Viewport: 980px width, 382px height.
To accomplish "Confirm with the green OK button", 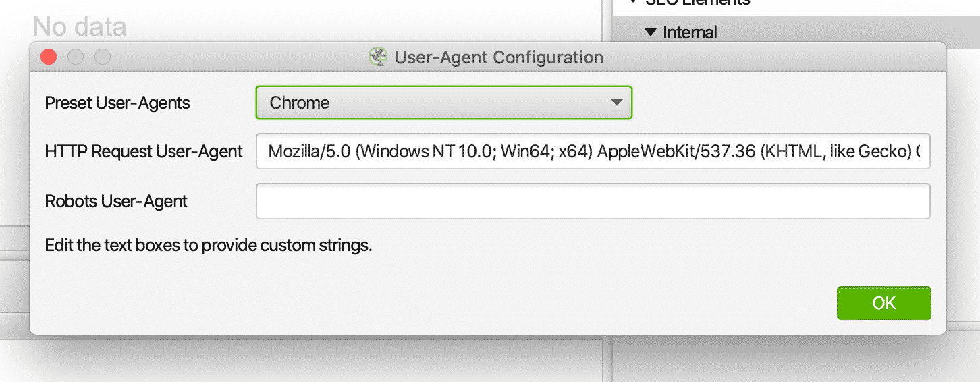I will coord(884,303).
